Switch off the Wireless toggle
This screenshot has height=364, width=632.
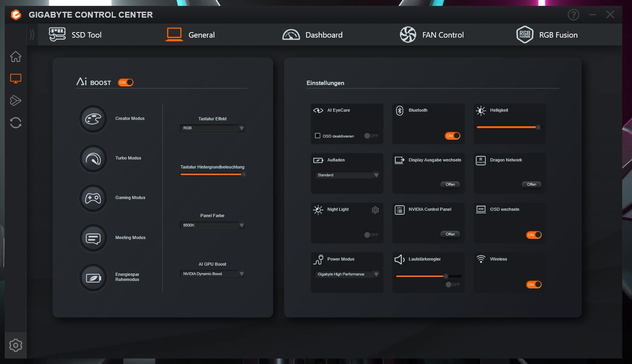click(534, 284)
